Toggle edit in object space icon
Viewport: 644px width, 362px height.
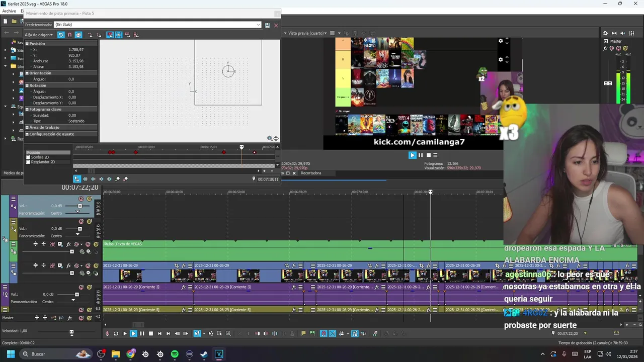[x=78, y=35]
